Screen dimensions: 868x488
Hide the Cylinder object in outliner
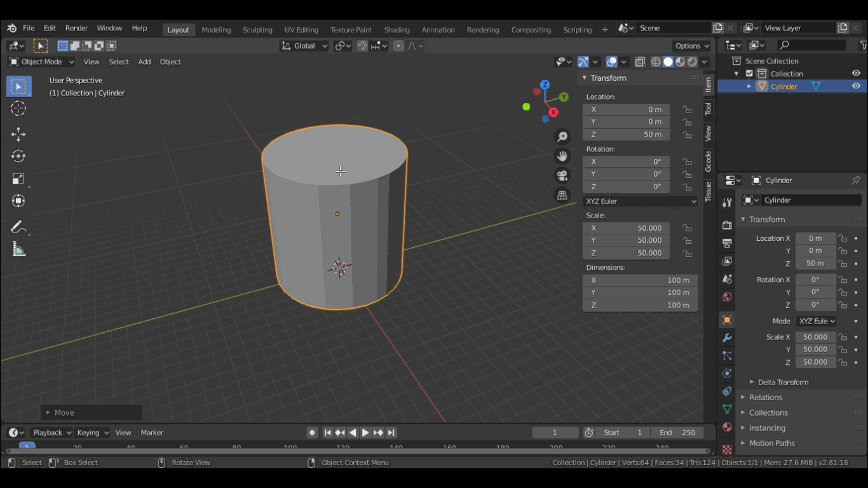tap(856, 86)
